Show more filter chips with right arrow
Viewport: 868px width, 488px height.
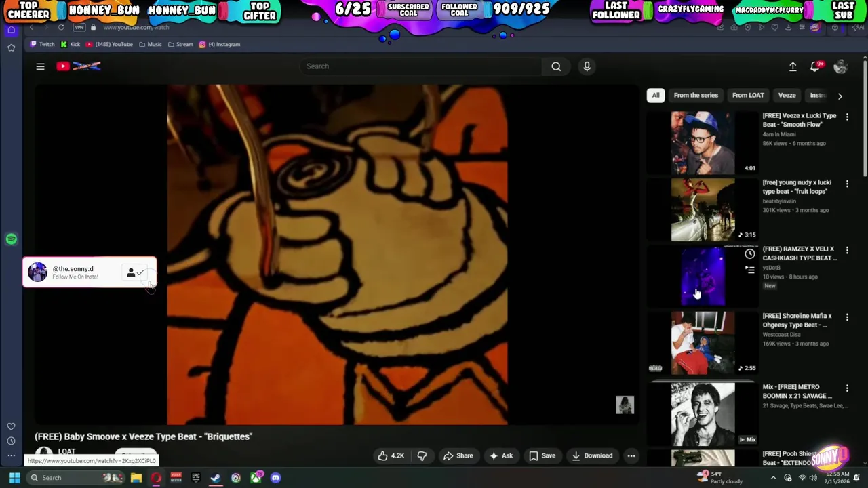pos(840,96)
